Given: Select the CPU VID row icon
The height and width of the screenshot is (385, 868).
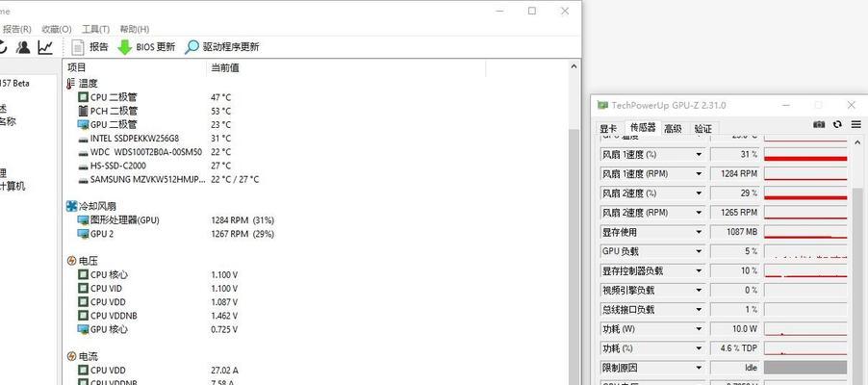Looking at the screenshot, I should pos(83,288).
